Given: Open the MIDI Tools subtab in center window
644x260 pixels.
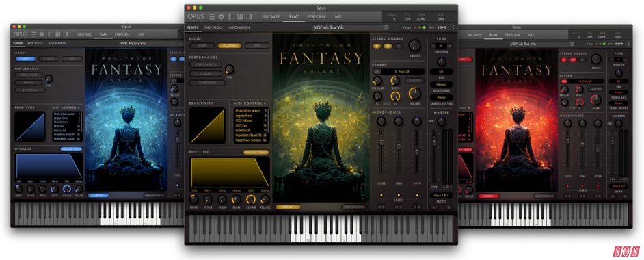Looking at the screenshot, I should [x=213, y=27].
